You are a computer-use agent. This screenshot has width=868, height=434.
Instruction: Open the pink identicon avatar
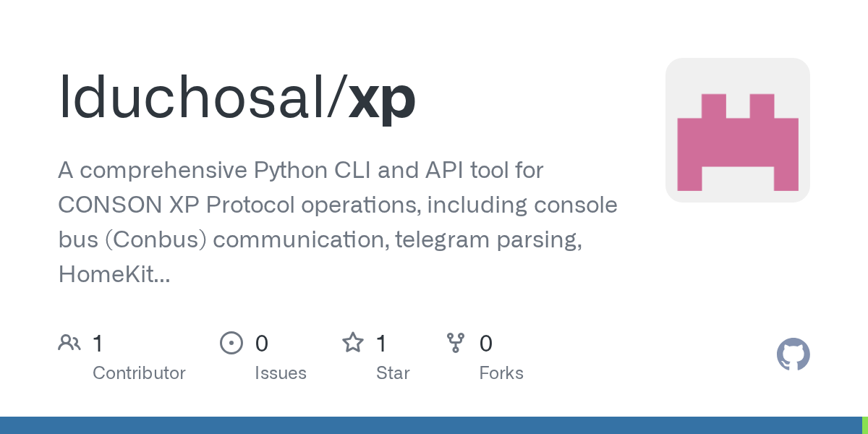(737, 130)
